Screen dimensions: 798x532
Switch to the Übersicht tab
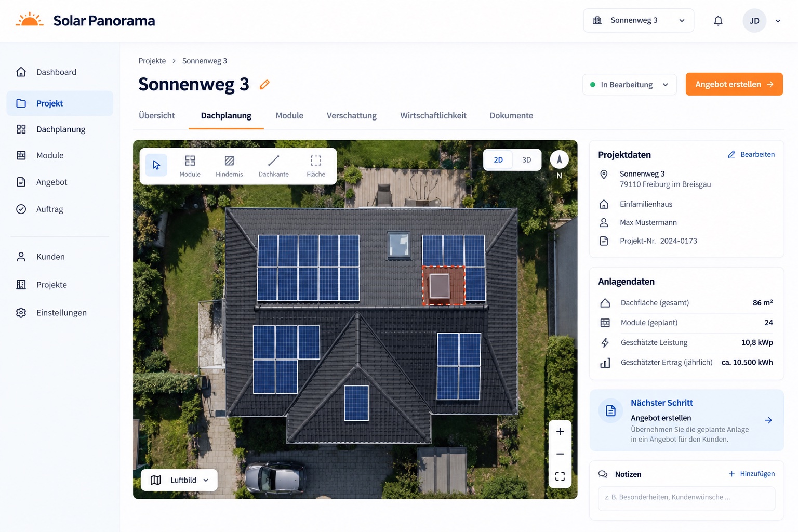(x=157, y=115)
